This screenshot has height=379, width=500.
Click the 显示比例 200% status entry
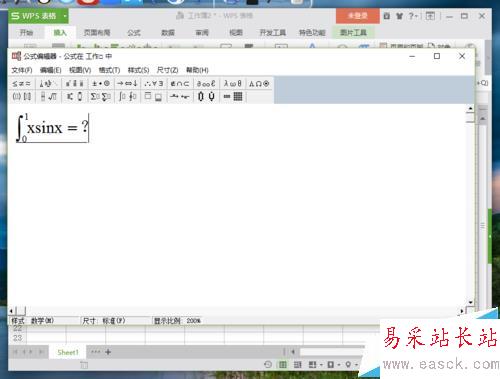tap(177, 321)
